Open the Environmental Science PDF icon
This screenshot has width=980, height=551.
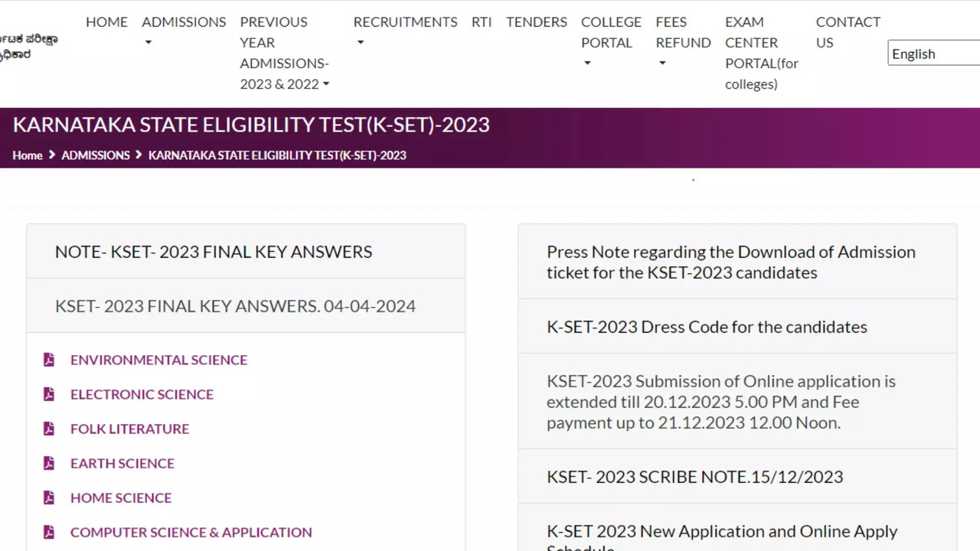click(x=49, y=359)
